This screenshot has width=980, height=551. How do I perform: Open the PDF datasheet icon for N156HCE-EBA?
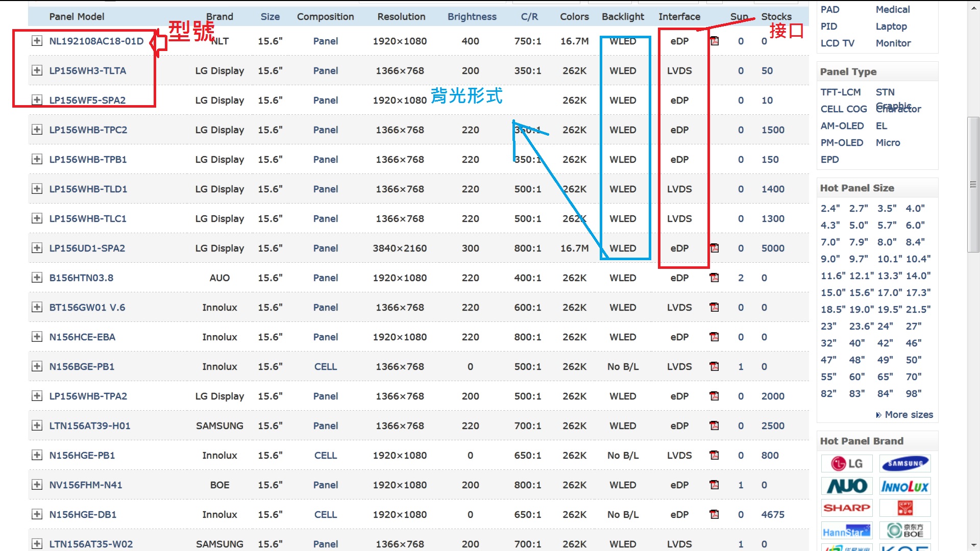(x=715, y=337)
